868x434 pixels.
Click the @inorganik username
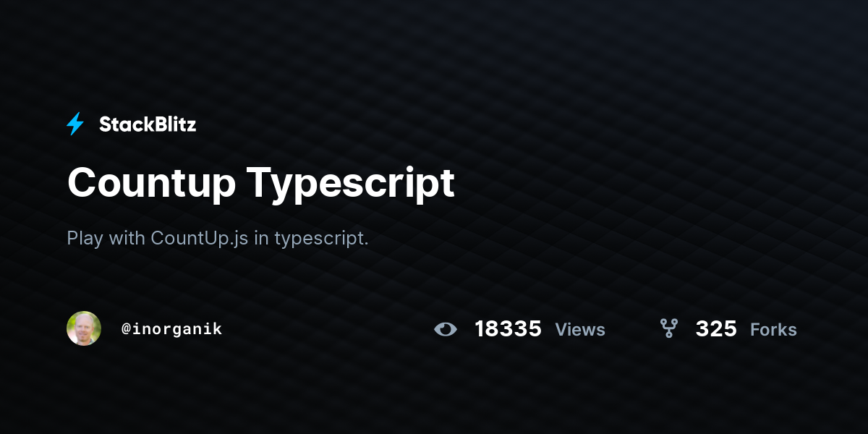click(172, 329)
